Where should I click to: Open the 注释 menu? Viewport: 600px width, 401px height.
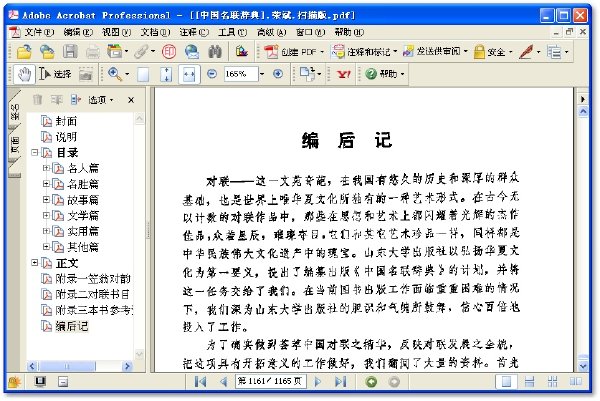pos(194,32)
